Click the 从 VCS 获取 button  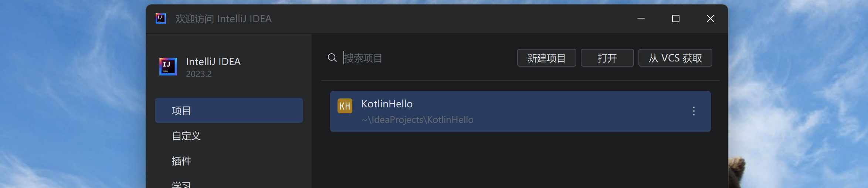coord(675,58)
